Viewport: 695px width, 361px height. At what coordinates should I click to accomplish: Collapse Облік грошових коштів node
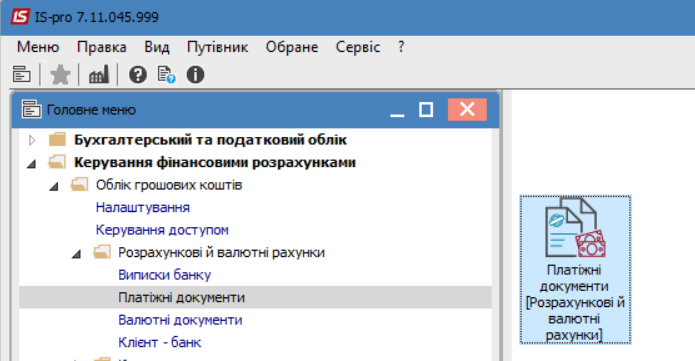tap(54, 187)
